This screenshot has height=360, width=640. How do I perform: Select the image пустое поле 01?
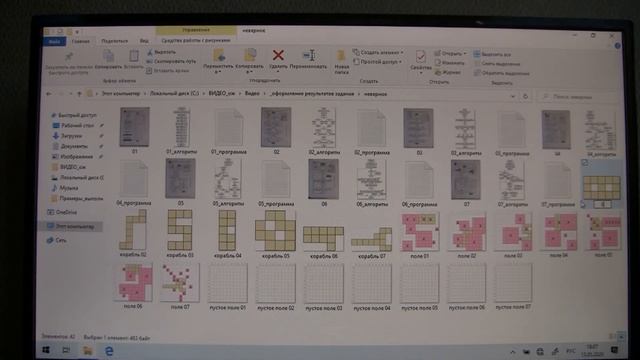(x=227, y=287)
